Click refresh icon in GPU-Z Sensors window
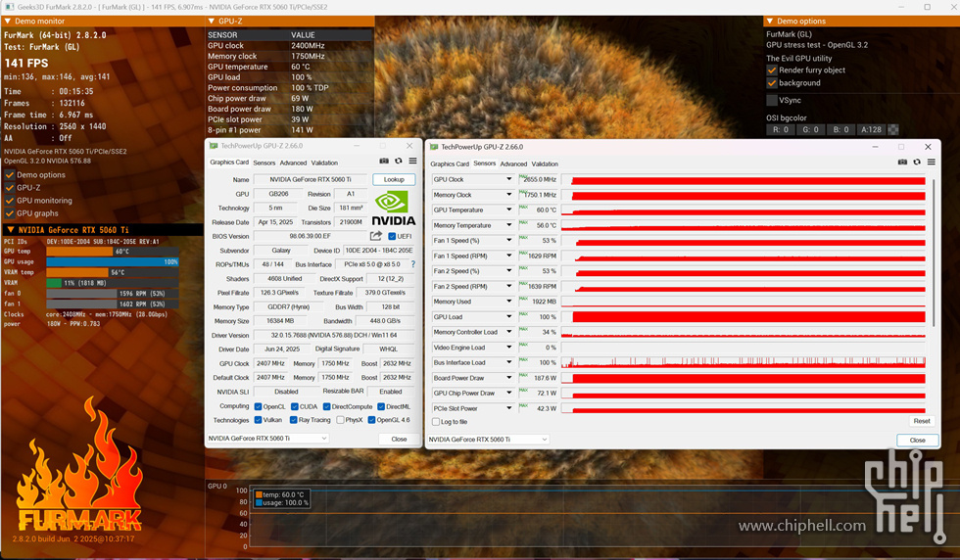 (917, 163)
